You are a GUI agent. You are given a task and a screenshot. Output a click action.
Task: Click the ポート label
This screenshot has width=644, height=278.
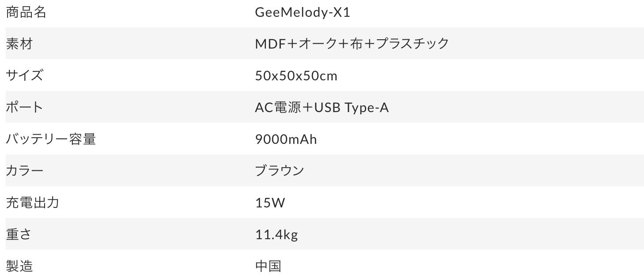24,107
